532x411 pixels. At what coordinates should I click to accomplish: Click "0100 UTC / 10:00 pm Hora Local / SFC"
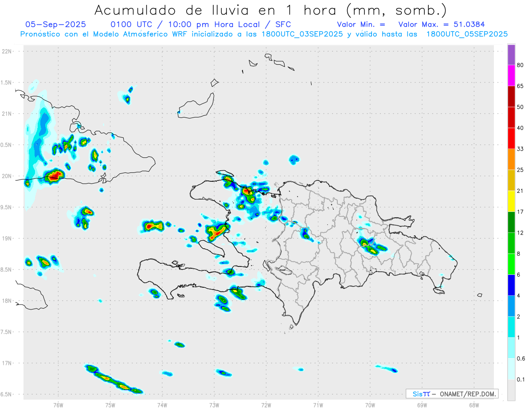pos(200,24)
